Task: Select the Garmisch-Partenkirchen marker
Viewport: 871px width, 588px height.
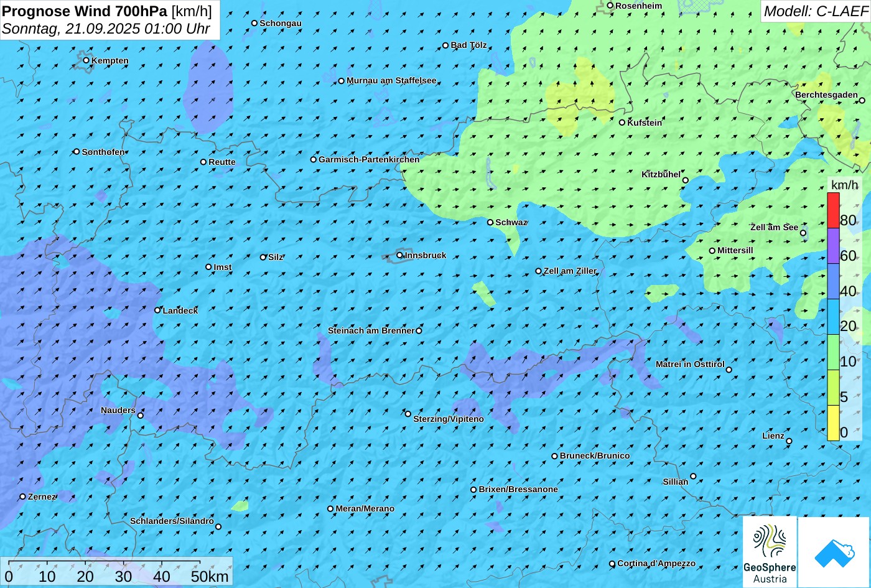Action: 314,159
